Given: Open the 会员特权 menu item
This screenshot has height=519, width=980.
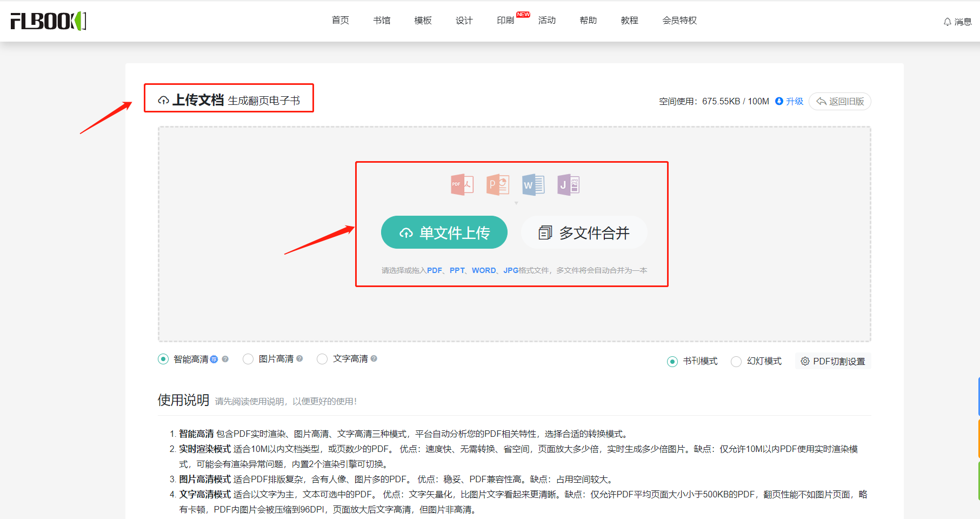Looking at the screenshot, I should click(x=679, y=21).
